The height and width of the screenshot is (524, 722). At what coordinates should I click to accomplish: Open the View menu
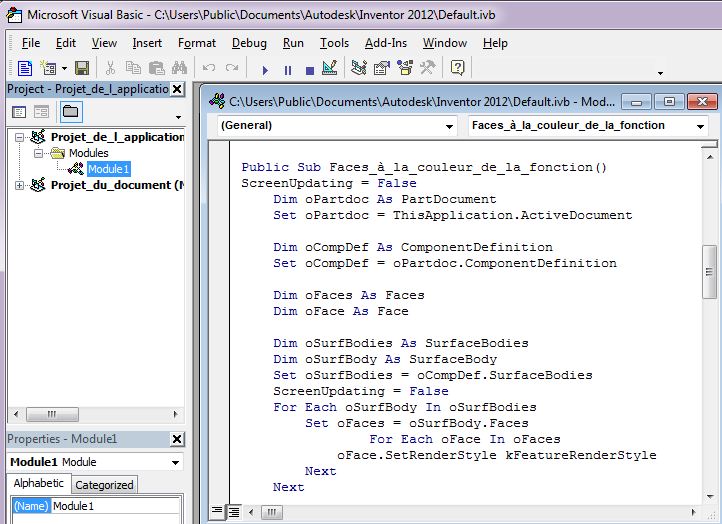[x=104, y=43]
